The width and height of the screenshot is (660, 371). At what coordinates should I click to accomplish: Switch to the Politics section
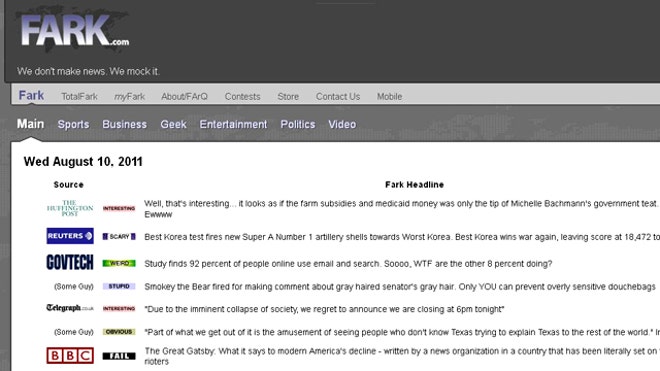pos(298,124)
